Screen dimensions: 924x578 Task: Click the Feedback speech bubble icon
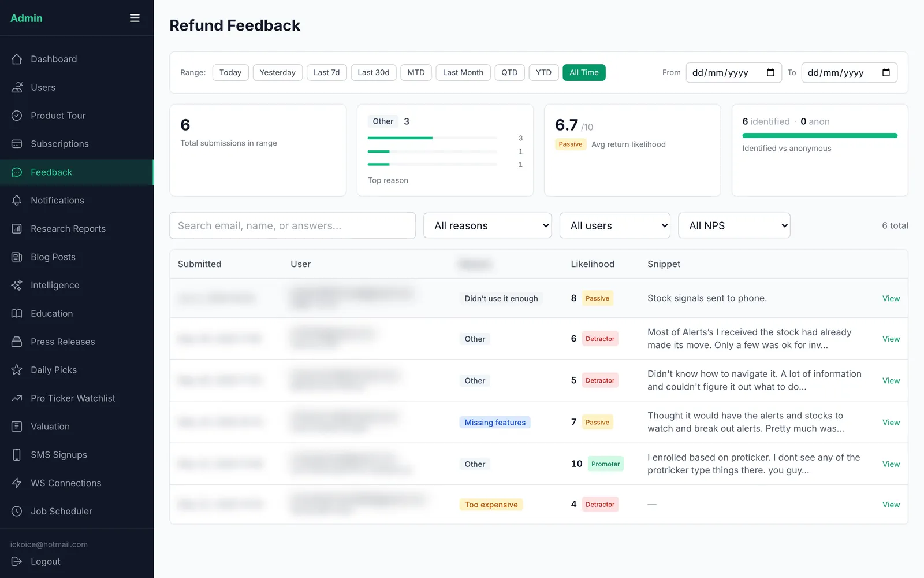pyautogui.click(x=17, y=172)
